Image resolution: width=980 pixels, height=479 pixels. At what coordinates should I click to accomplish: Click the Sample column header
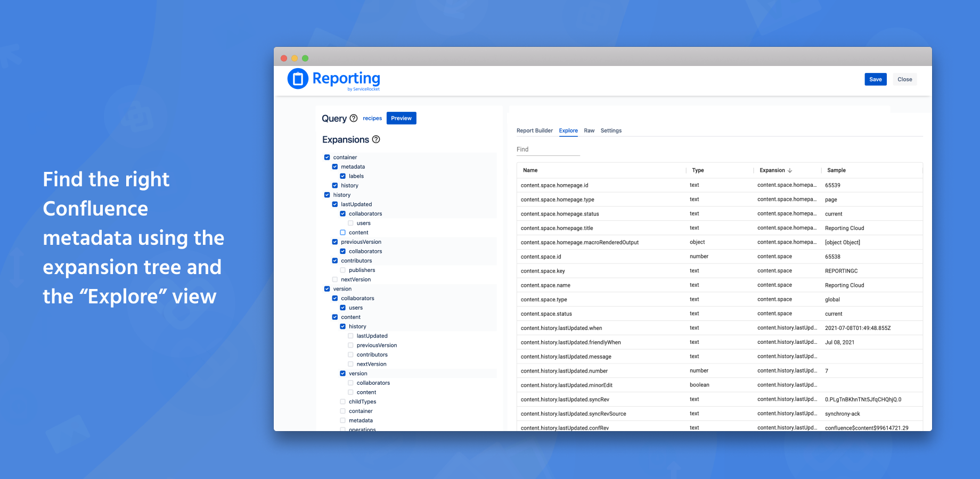(x=836, y=170)
